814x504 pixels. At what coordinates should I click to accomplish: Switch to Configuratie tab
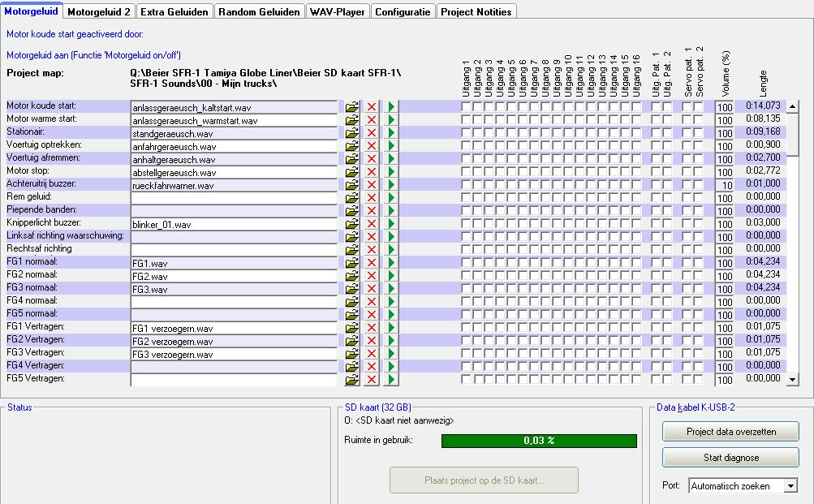(x=403, y=11)
